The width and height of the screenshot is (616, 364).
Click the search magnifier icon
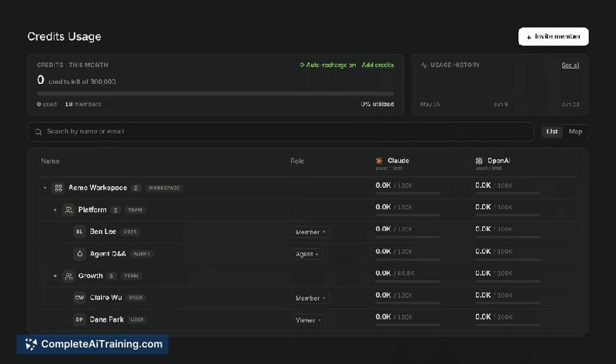[38, 132]
